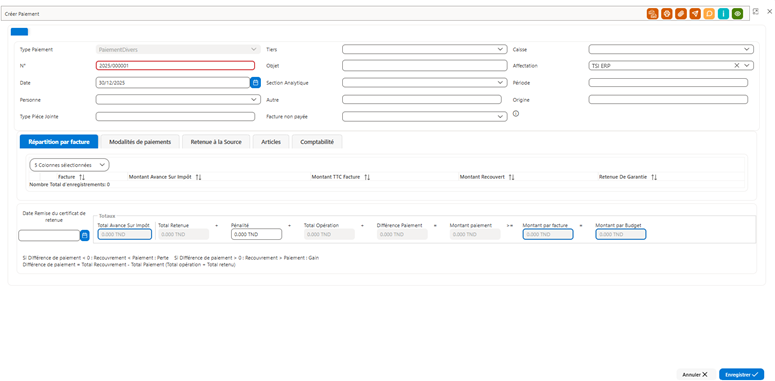Open the 5 Colonnes sélectionnées dropdown
Viewport: 775px width, 381px height.
pos(70,165)
